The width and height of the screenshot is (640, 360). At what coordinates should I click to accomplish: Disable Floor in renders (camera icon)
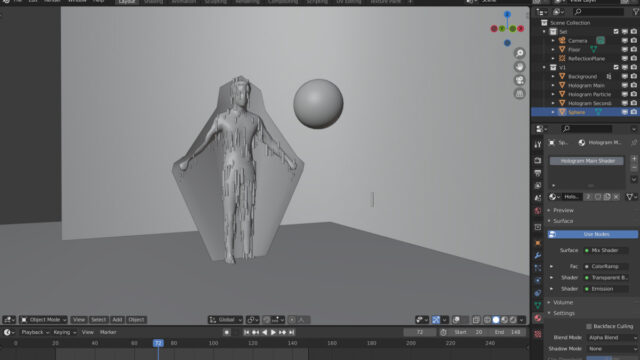pyautogui.click(x=634, y=49)
